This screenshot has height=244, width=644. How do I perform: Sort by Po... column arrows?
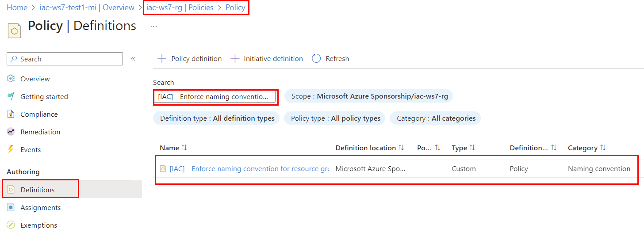(437, 148)
